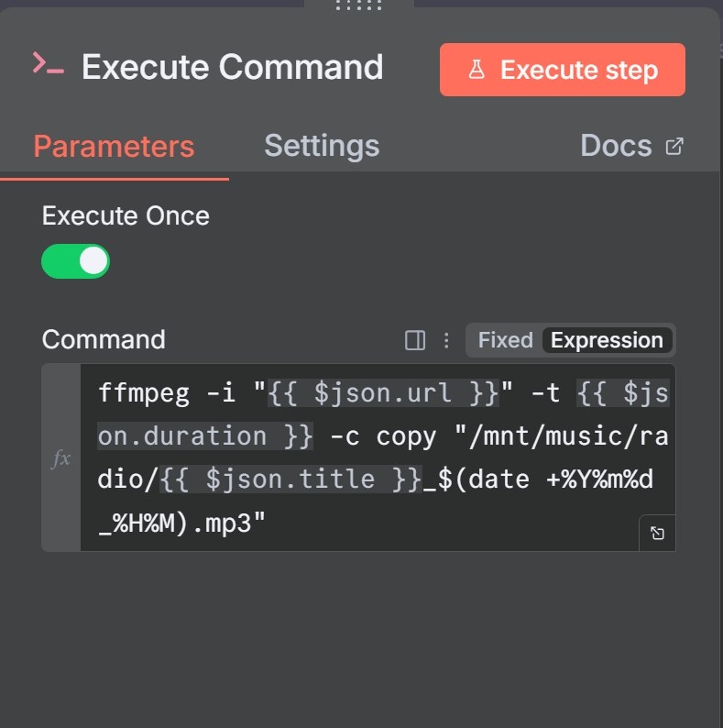Viewport: 723px width, 728px height.
Task: Click the side panel icon above Command field
Action: [x=415, y=340]
